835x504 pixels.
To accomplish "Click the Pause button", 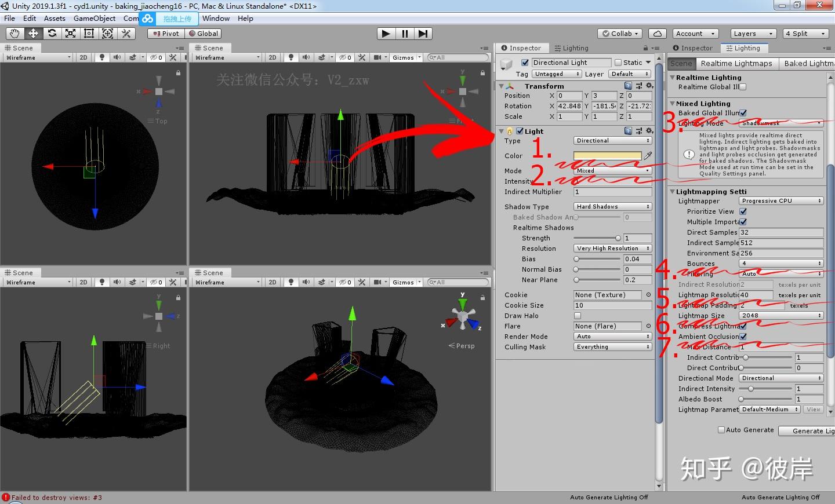I will click(x=404, y=34).
